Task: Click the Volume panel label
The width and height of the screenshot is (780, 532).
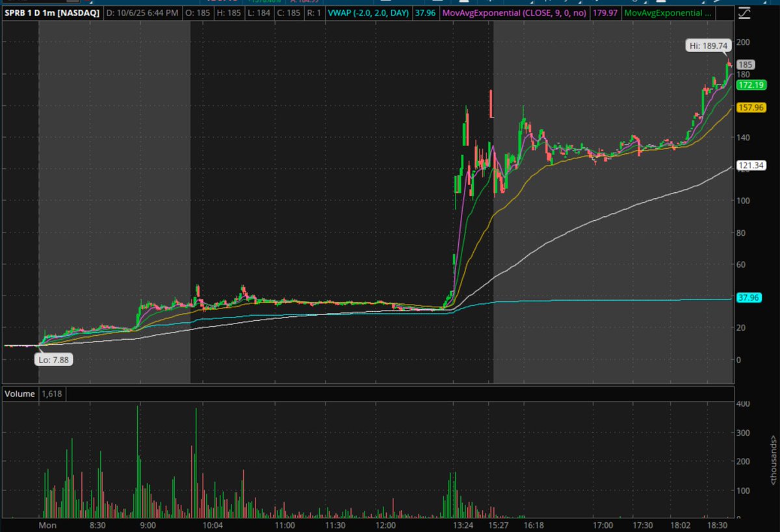Action: coord(20,394)
